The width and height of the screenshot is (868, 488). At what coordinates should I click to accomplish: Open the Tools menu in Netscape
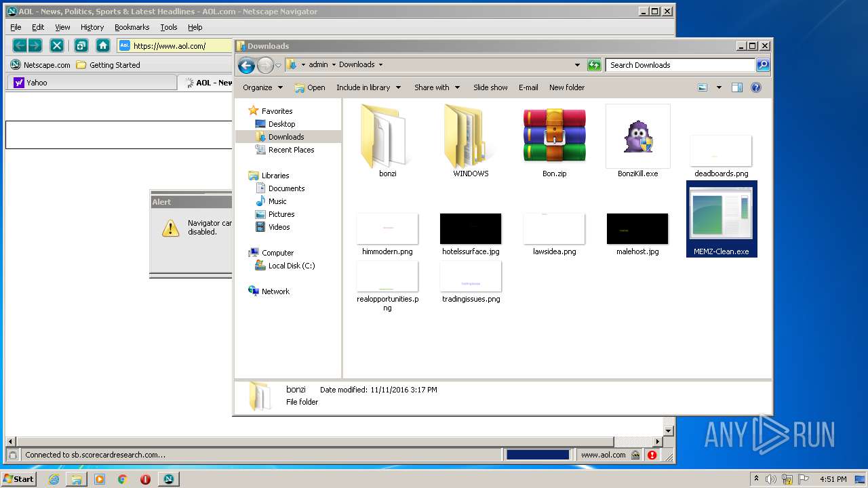point(169,27)
